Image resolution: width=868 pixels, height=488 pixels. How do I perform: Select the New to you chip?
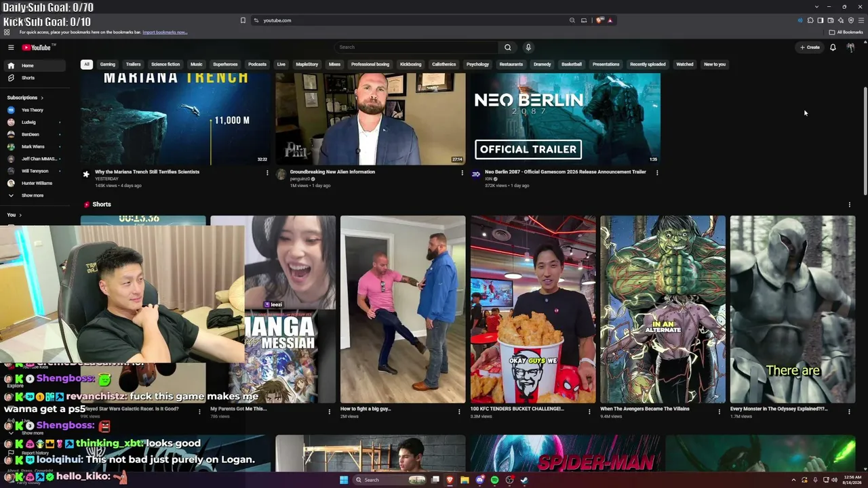715,64
